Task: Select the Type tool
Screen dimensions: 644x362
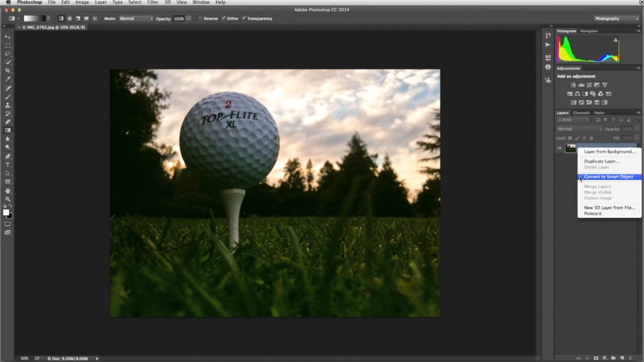Action: 8,165
